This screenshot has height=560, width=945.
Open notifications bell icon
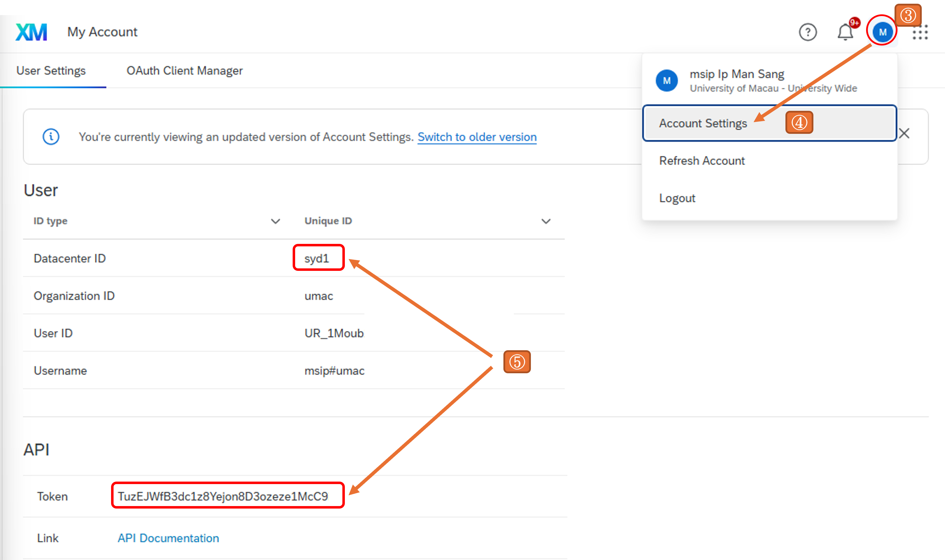pos(845,32)
